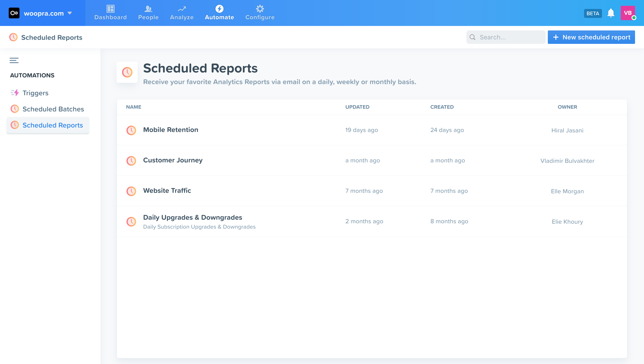
Task: Click the Website Traffic clock icon
Action: (131, 191)
